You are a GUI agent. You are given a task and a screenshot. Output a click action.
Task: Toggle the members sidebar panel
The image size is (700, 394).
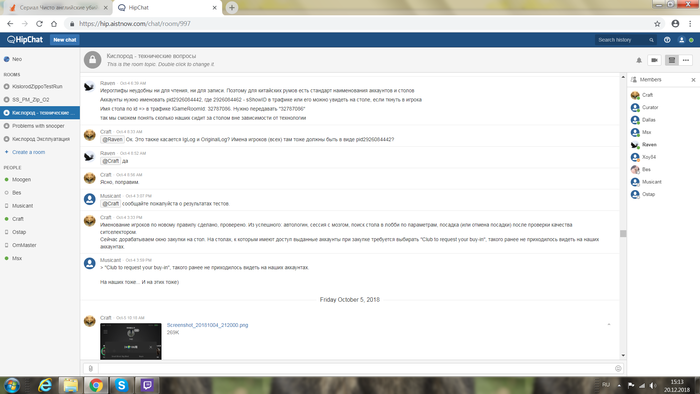(672, 60)
